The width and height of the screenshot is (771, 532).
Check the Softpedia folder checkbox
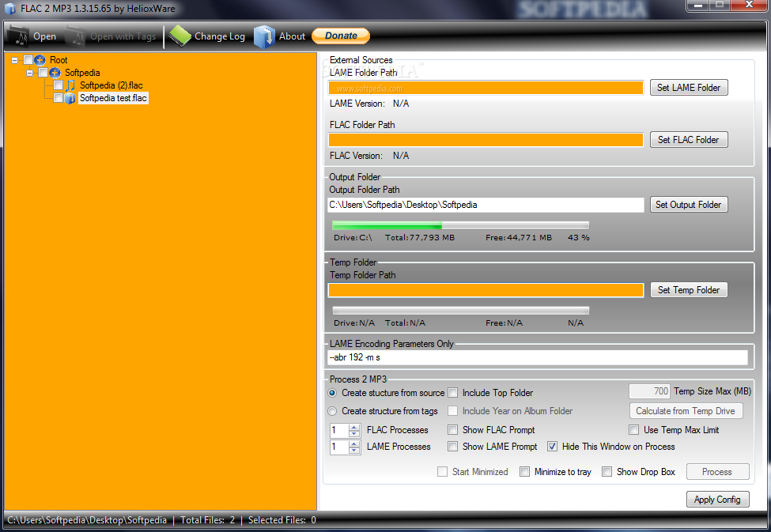(x=43, y=73)
